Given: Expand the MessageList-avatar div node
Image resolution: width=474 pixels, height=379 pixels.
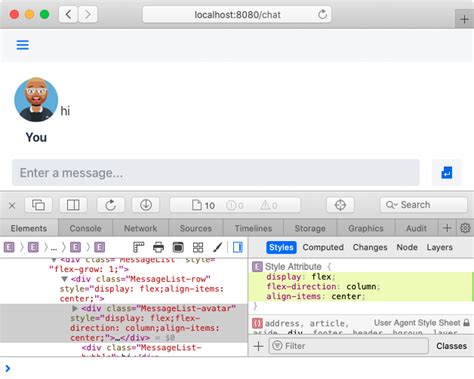Looking at the screenshot, I should coord(75,308).
